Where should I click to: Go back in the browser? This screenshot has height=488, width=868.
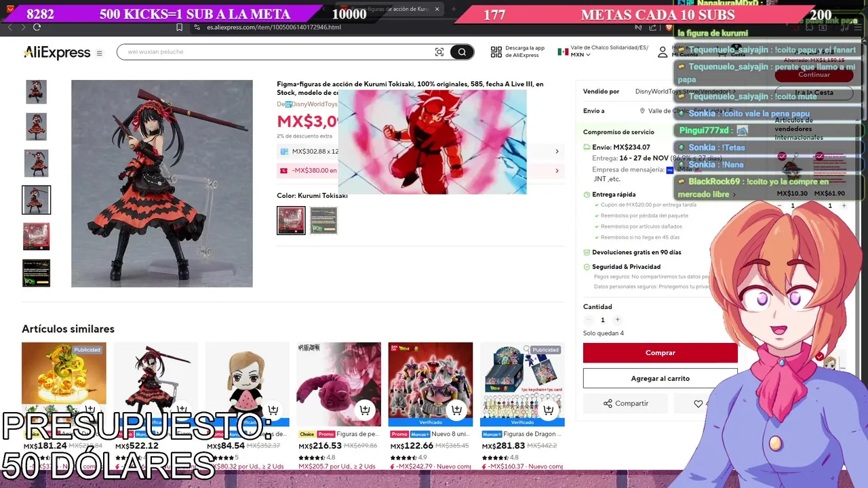click(9, 27)
